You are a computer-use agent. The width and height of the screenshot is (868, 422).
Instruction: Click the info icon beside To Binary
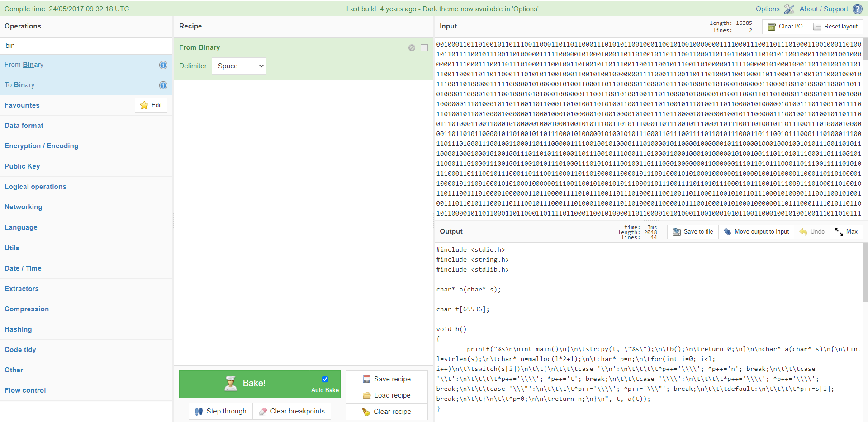(163, 85)
